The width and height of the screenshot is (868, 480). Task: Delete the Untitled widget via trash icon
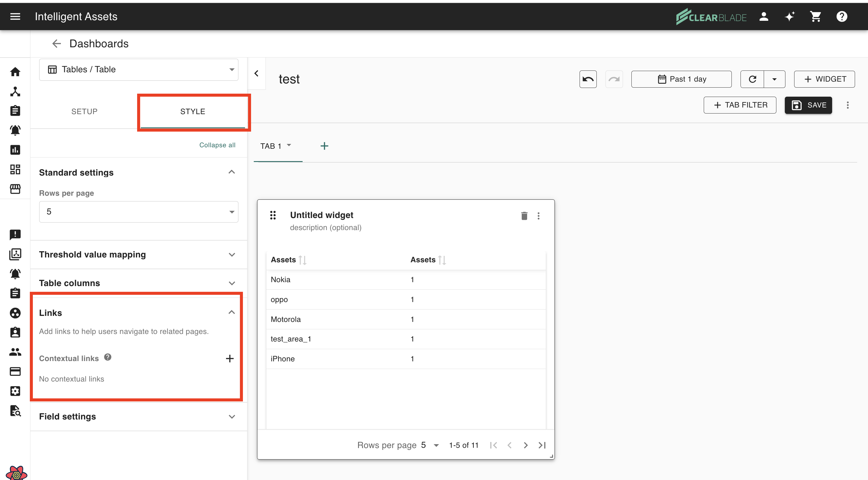point(524,216)
